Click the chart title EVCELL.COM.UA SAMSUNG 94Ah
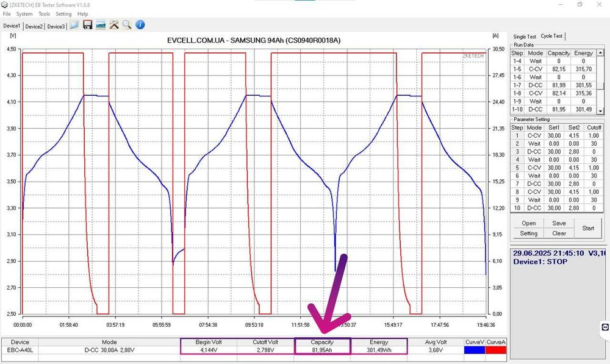Viewport: 610px width, 364px height. [x=254, y=40]
